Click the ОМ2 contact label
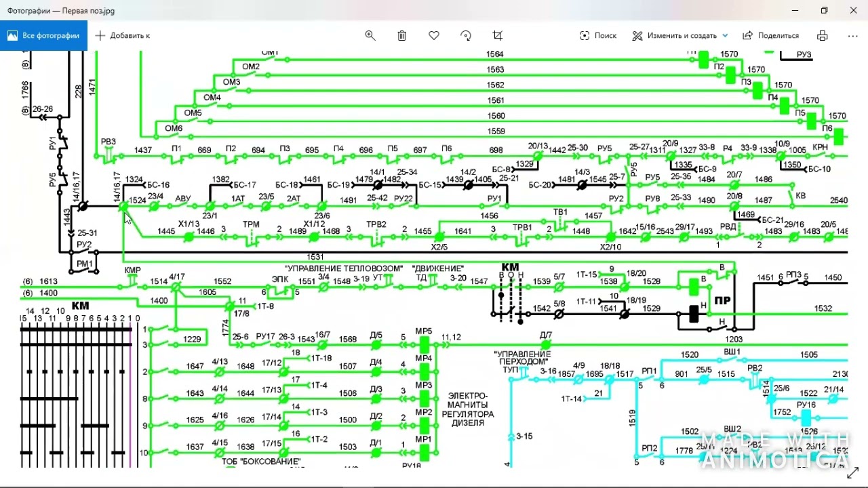This screenshot has width=868, height=488. point(251,66)
